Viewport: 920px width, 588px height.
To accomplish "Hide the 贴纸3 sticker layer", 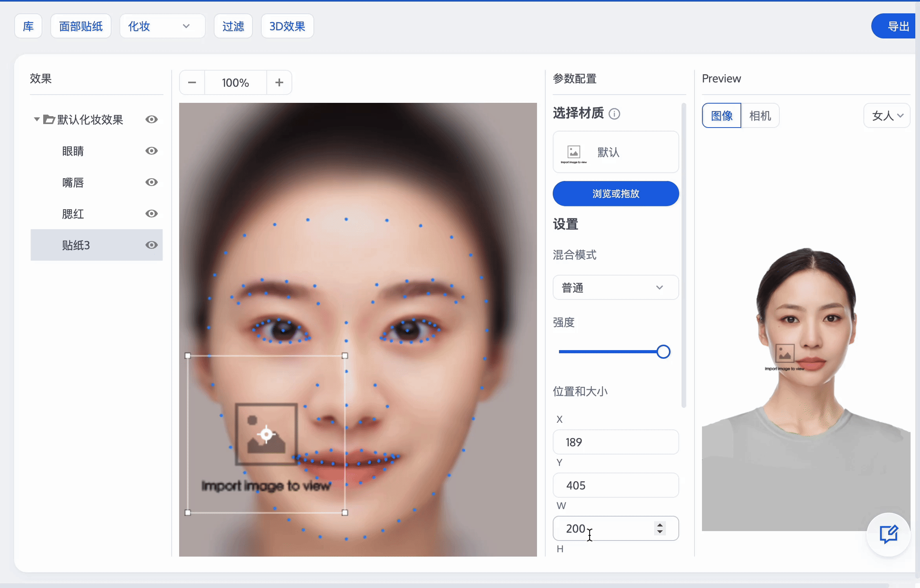I will [x=152, y=245].
